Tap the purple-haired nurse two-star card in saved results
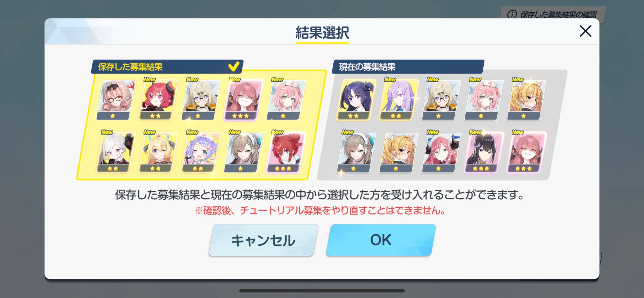Viewport: 644px width, 298px height. tap(200, 153)
